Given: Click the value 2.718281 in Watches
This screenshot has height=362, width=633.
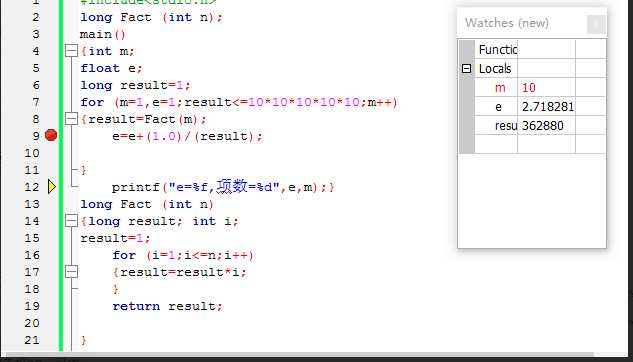Looking at the screenshot, I should (x=548, y=107).
